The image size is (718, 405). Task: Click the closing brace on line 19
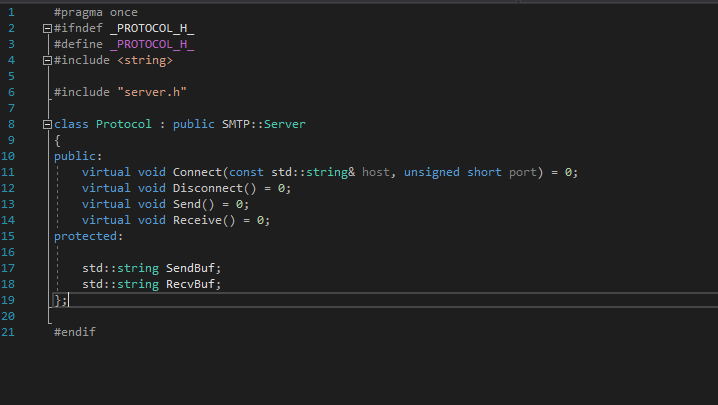[x=57, y=300]
